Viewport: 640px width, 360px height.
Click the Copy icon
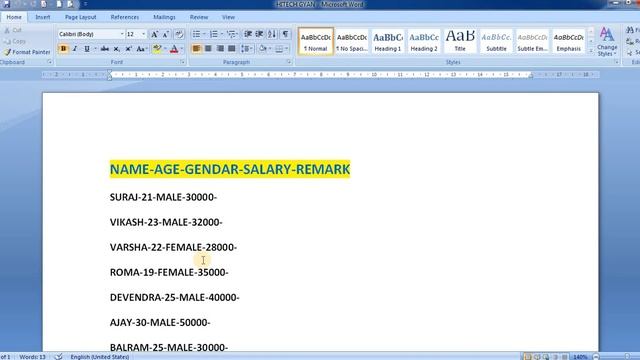pos(7,41)
